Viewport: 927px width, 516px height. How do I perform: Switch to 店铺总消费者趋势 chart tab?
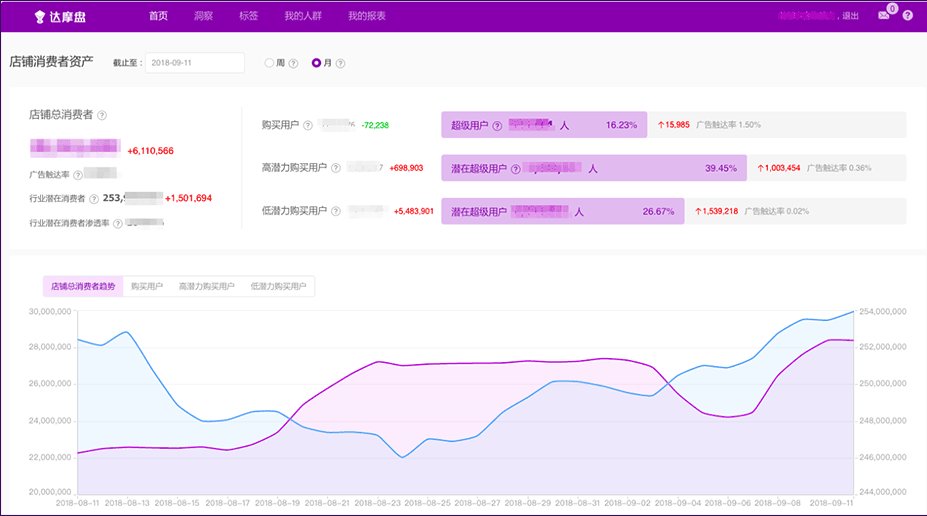pyautogui.click(x=83, y=286)
